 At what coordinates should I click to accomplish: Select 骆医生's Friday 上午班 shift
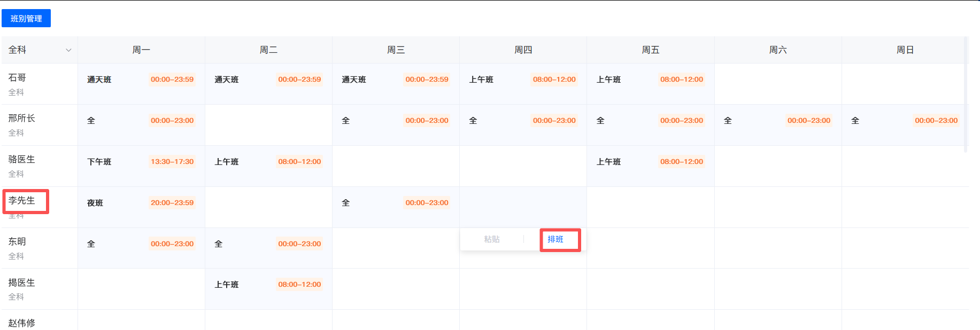click(650, 162)
